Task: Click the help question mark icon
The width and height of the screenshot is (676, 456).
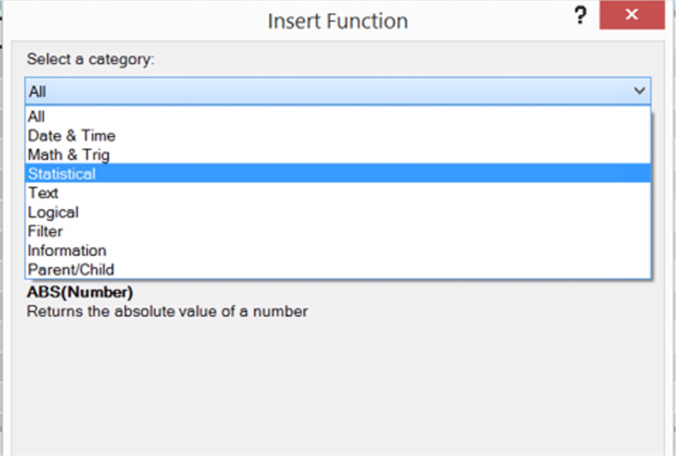Action: (x=579, y=17)
